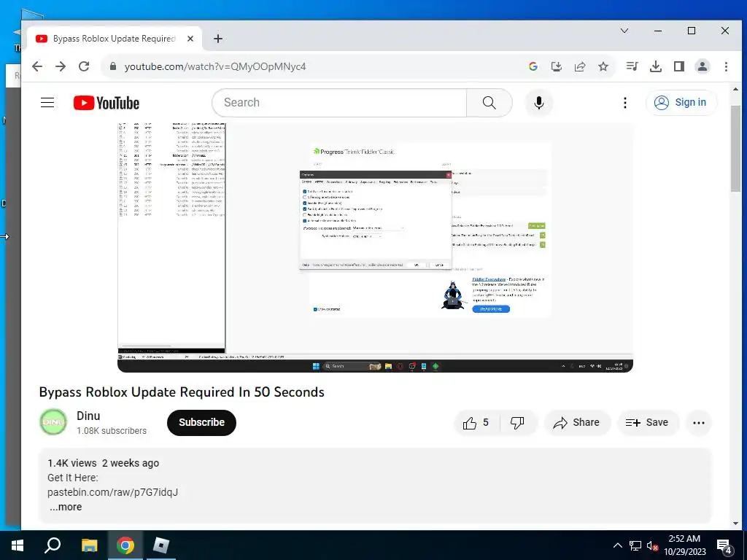
Task: Click 1.4K views 2 weeks ago text
Action: point(104,463)
